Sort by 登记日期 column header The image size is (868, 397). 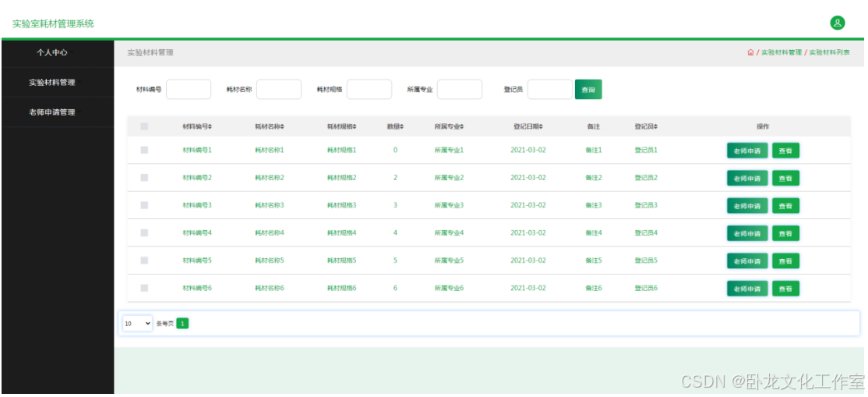[528, 127]
